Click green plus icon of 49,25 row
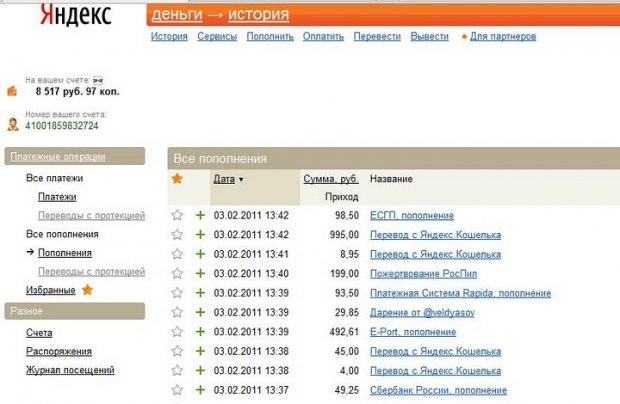This screenshot has height=404, width=620. 200,390
